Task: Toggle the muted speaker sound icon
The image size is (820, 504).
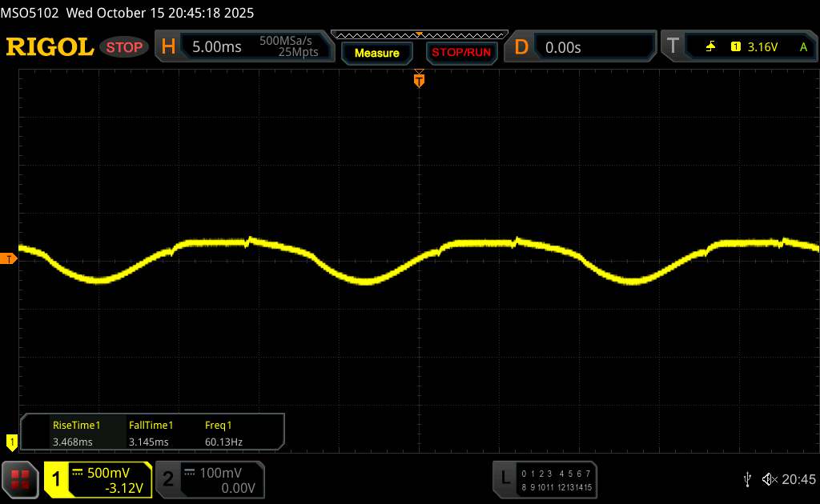Action: pyautogui.click(x=769, y=479)
